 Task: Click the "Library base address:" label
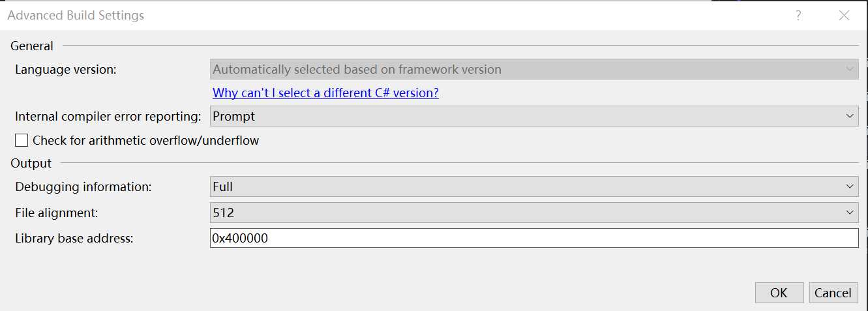pyautogui.click(x=74, y=238)
